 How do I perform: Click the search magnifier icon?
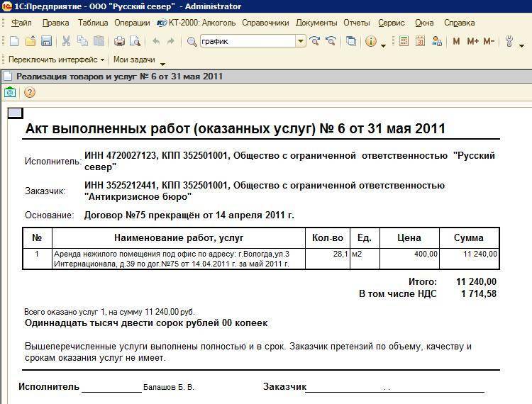[192, 42]
